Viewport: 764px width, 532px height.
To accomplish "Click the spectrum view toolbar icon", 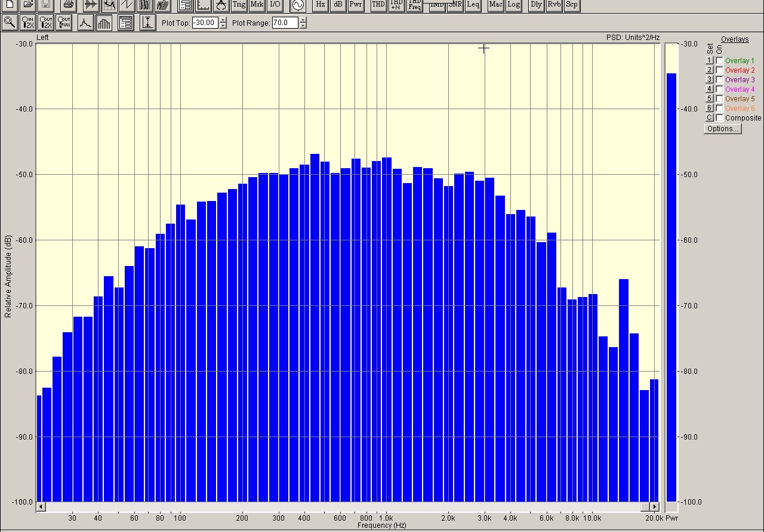I will [109, 5].
